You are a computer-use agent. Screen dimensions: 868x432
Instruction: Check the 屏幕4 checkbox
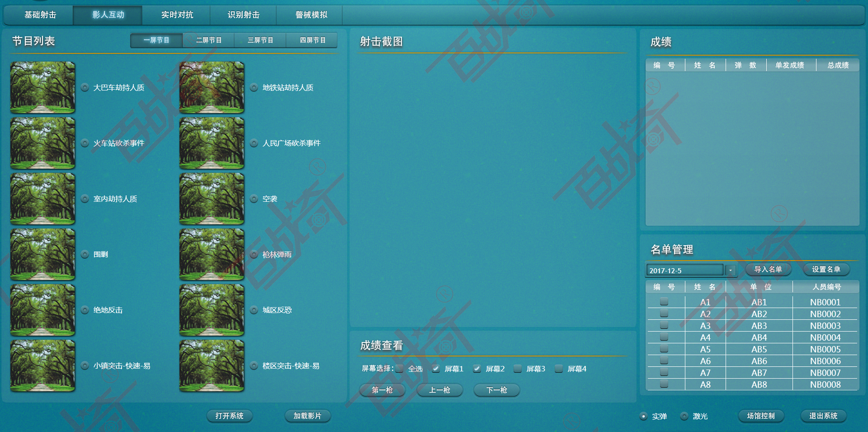tap(559, 369)
